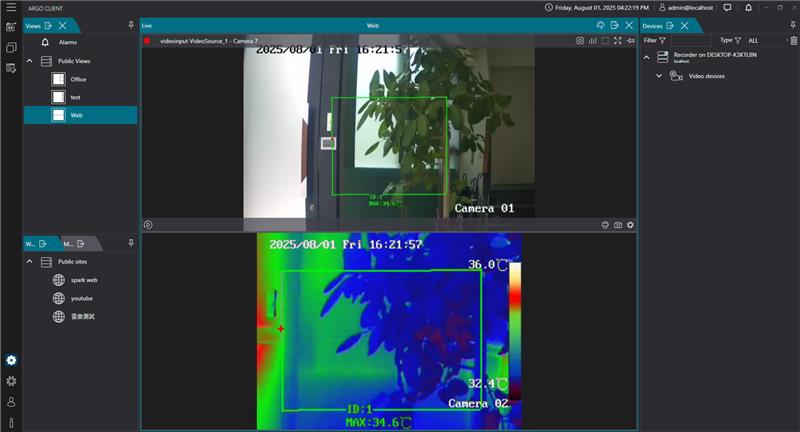Open the user profile icon in left sidebar
The image size is (800, 432).
point(11,402)
